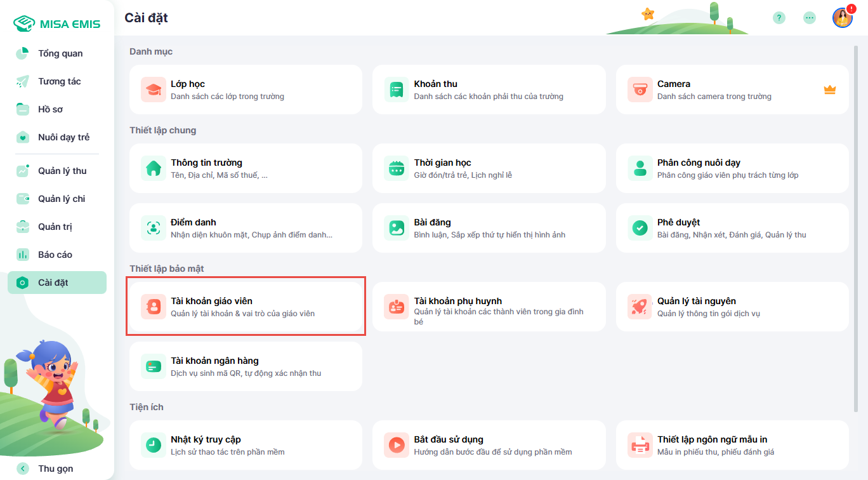This screenshot has height=480, width=868.
Task: Click the Quản lý tài nguyên rocket icon
Action: click(x=640, y=307)
